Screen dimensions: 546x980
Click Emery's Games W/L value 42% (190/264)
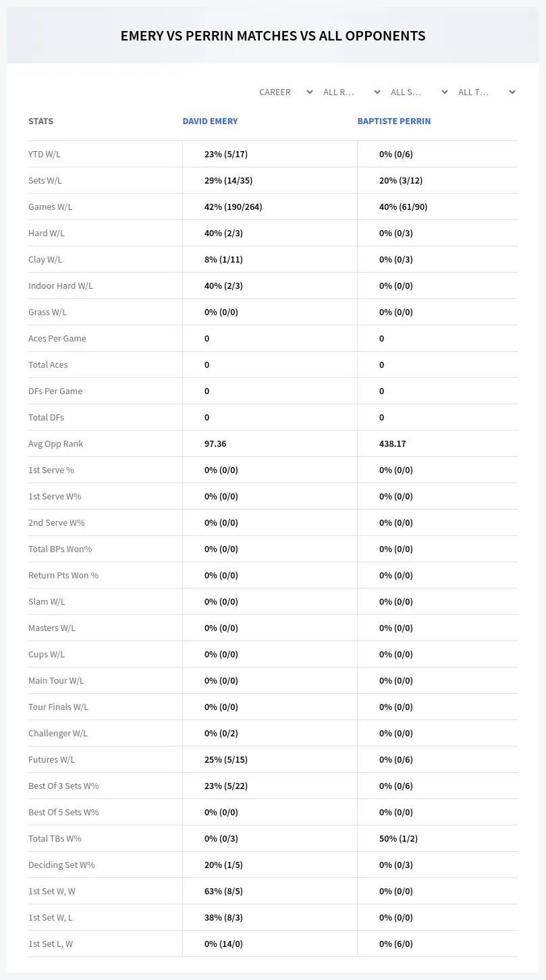233,207
